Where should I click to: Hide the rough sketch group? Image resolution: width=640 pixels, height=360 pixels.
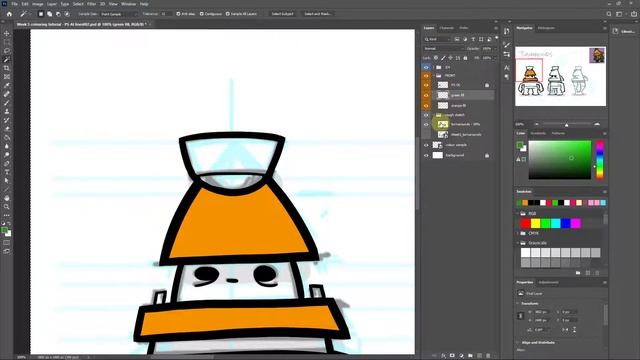pyautogui.click(x=426, y=115)
